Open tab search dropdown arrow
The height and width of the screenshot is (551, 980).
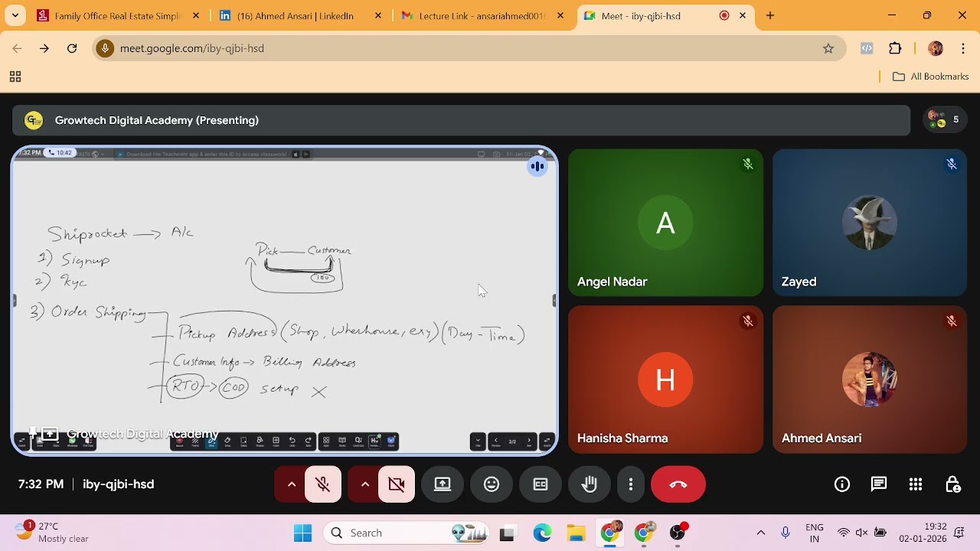click(x=15, y=15)
